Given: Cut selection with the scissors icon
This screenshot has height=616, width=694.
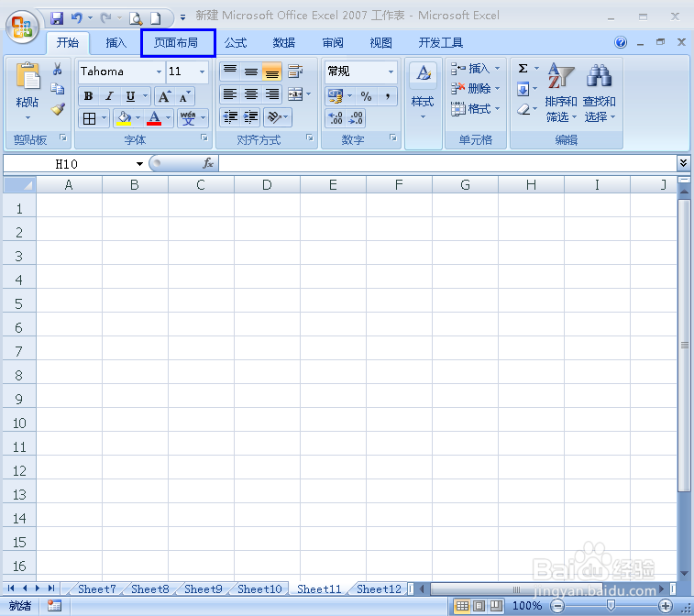Looking at the screenshot, I should click(x=58, y=69).
